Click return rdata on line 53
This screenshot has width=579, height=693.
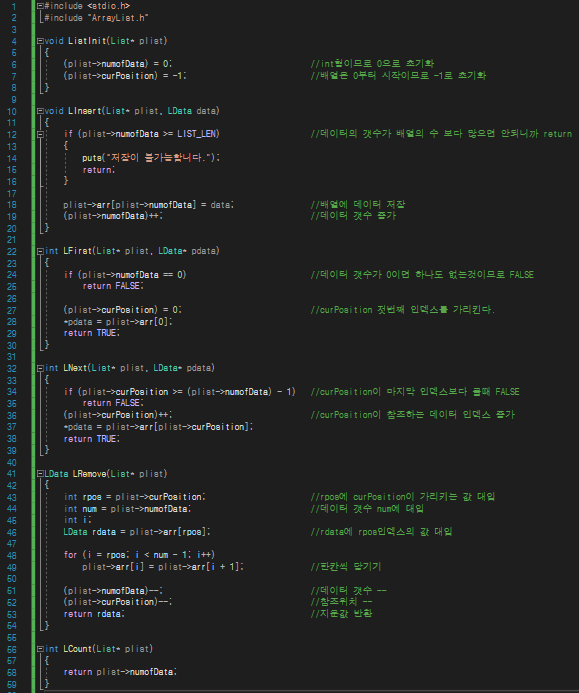[x=94, y=614]
